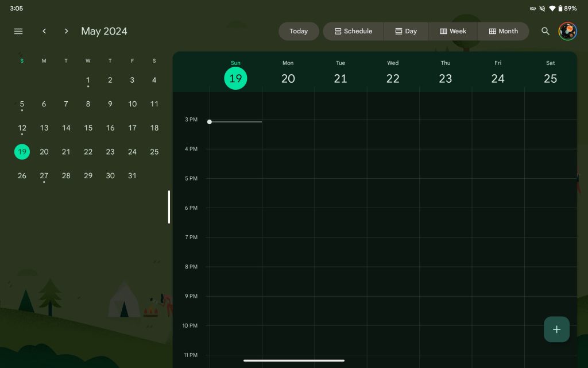The image size is (588, 368).
Task: Create new event with plus button
Action: tap(556, 329)
